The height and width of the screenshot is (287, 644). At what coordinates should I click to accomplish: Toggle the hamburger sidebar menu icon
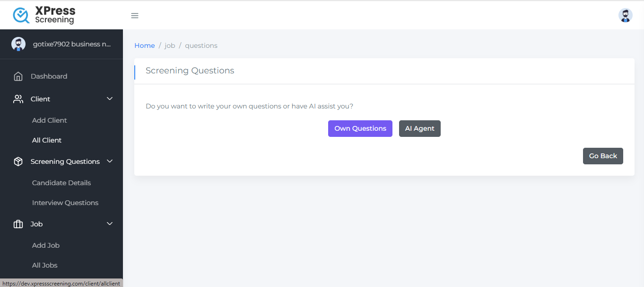tap(135, 16)
